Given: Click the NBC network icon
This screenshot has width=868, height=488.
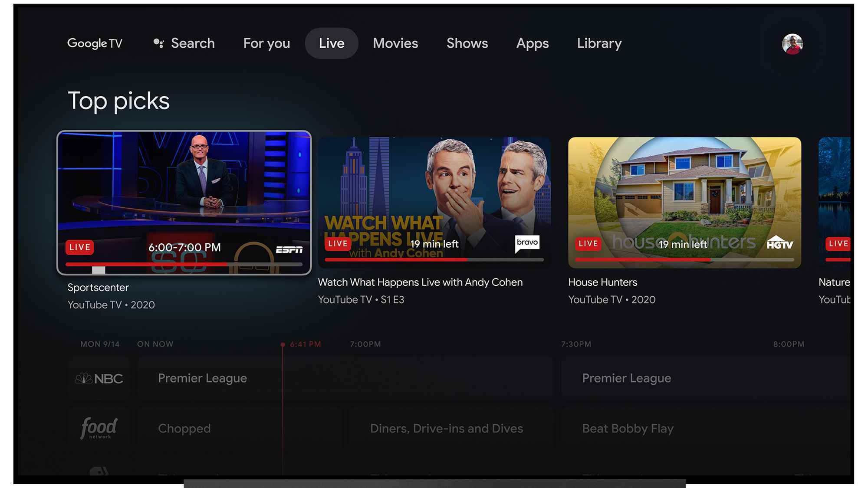Looking at the screenshot, I should coord(99,378).
